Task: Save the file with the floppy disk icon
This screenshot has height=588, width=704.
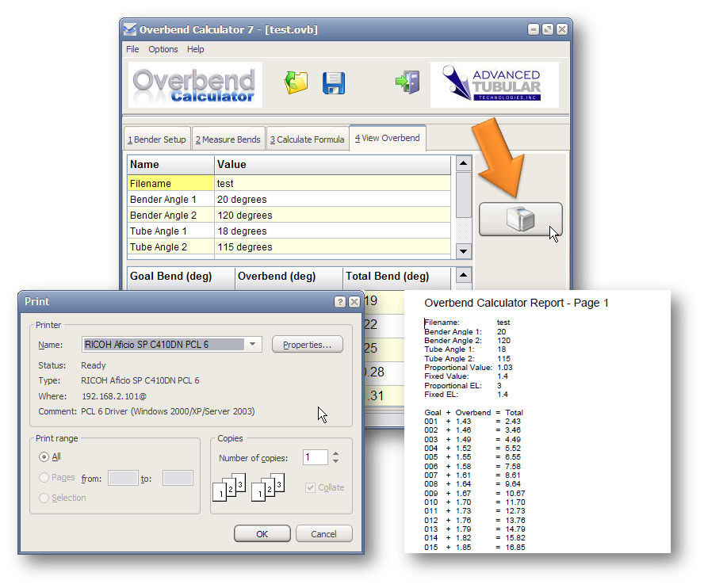Action: [x=334, y=83]
